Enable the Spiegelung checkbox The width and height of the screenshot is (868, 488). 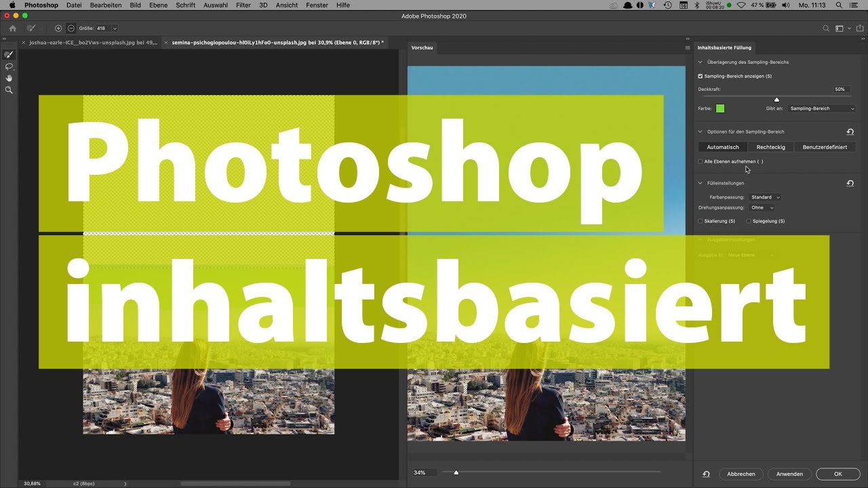(749, 221)
